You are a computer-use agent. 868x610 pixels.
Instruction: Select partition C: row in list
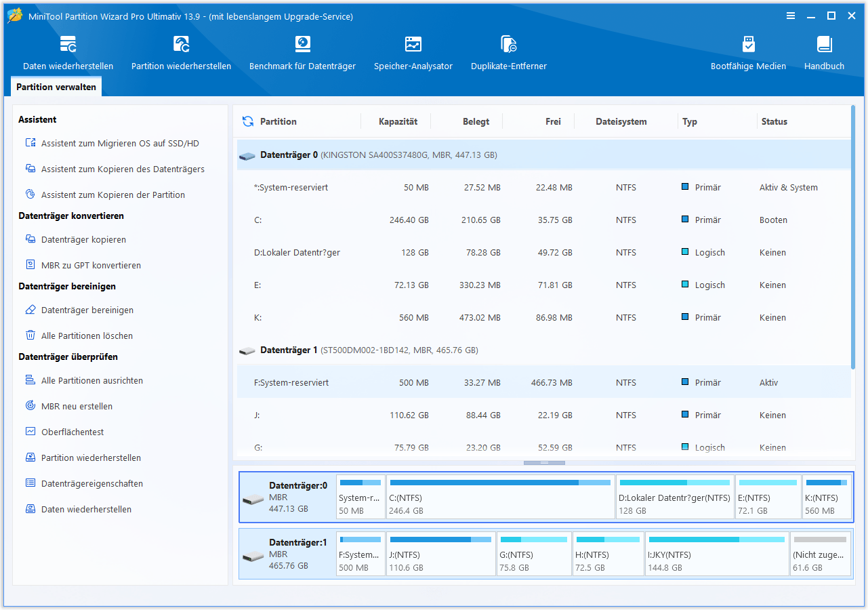tap(544, 220)
